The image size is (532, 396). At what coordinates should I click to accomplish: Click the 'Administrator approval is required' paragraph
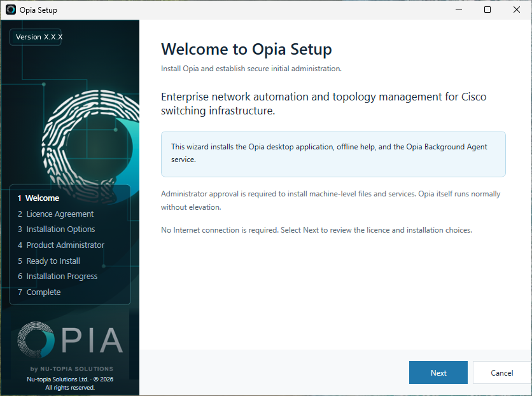click(x=330, y=200)
